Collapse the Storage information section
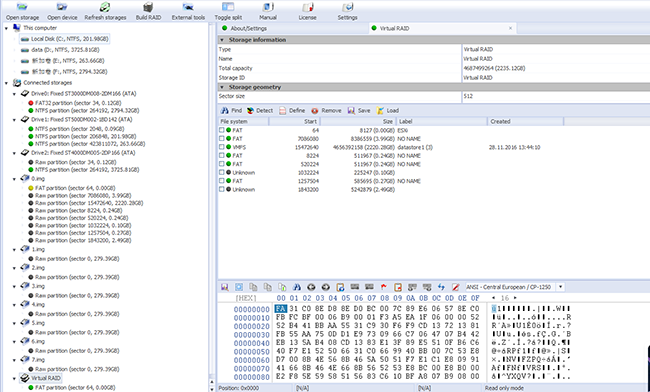The image size is (650, 392). [222, 40]
